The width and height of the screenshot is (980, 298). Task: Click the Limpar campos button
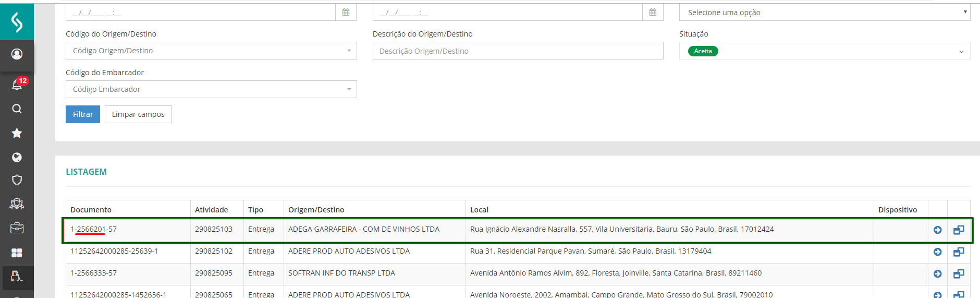click(x=138, y=114)
